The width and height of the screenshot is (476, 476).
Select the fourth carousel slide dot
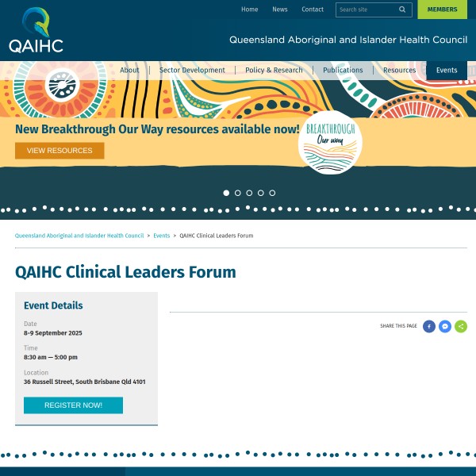tap(261, 193)
